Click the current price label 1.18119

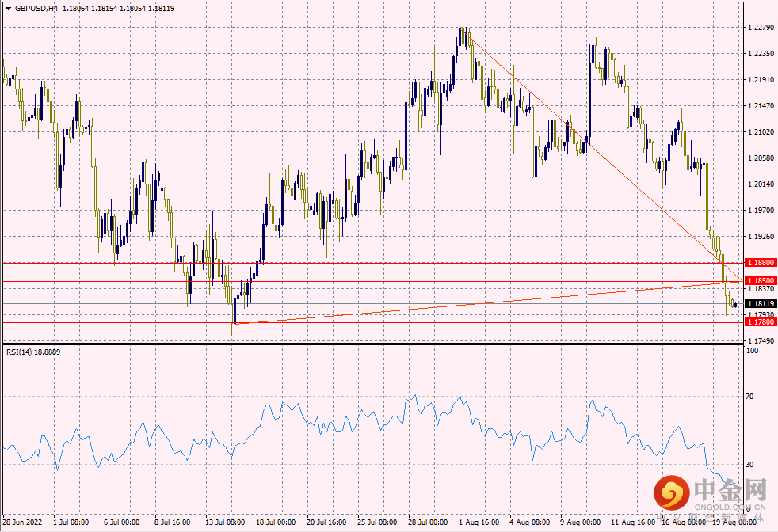761,303
